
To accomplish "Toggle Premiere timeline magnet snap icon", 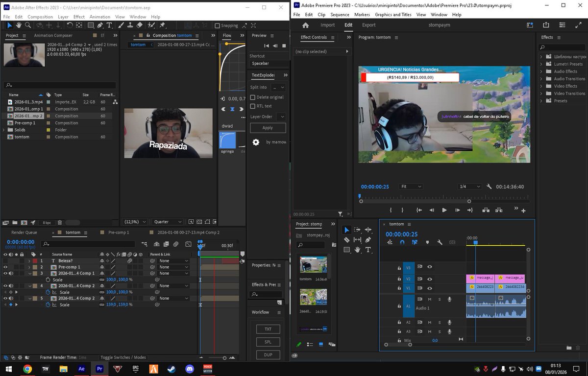I will [402, 242].
